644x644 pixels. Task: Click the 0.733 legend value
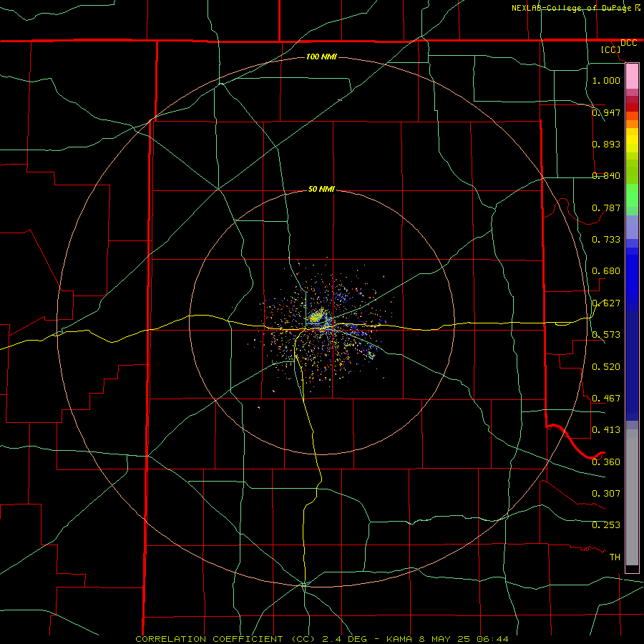pos(606,239)
